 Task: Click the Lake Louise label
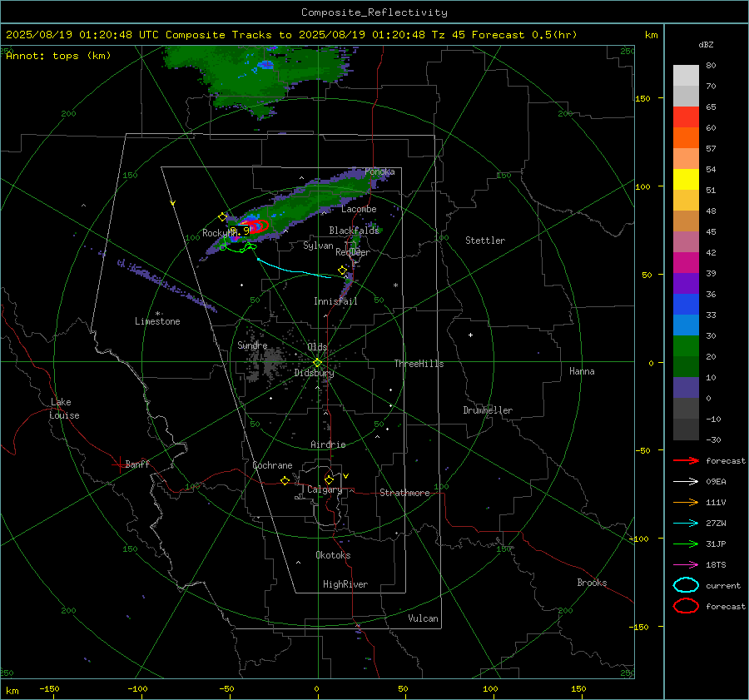tap(64, 409)
